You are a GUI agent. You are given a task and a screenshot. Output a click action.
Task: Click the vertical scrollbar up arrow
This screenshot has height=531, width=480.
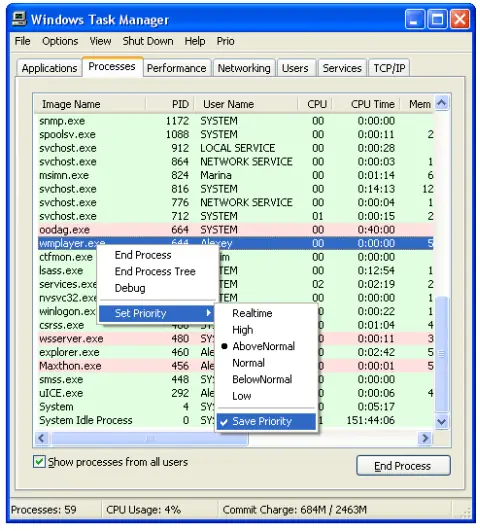[x=442, y=103]
